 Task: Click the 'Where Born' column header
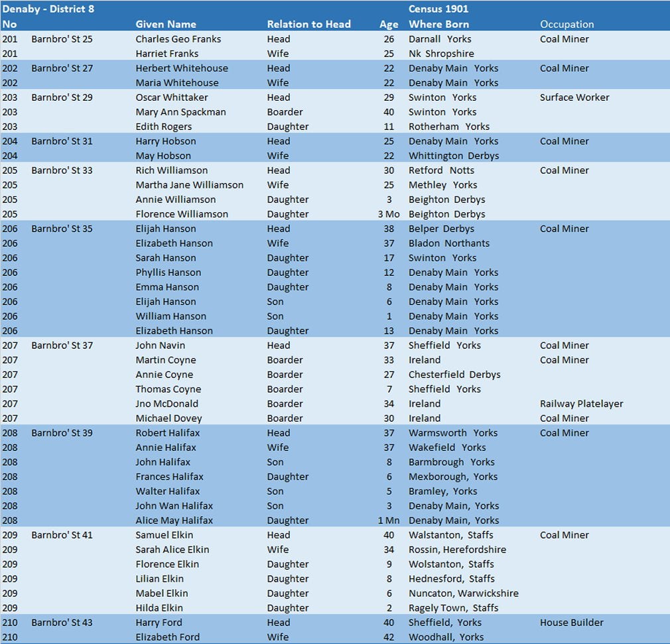tap(438, 25)
